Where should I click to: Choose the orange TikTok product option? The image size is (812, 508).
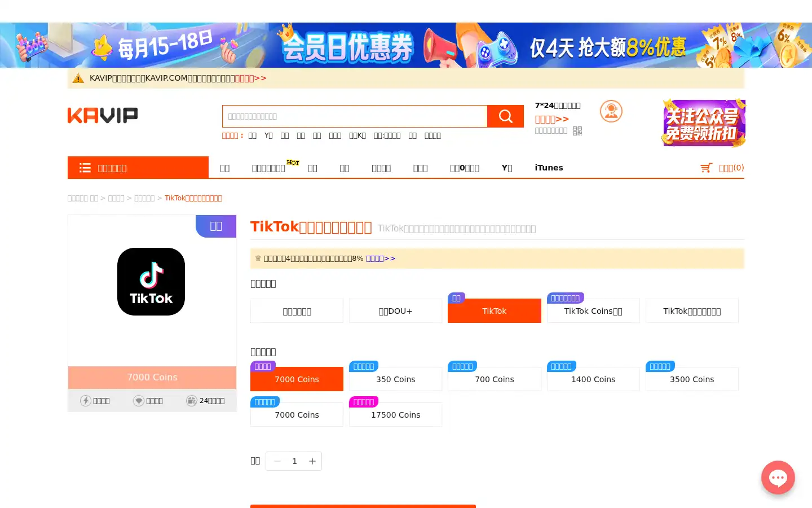(x=495, y=311)
